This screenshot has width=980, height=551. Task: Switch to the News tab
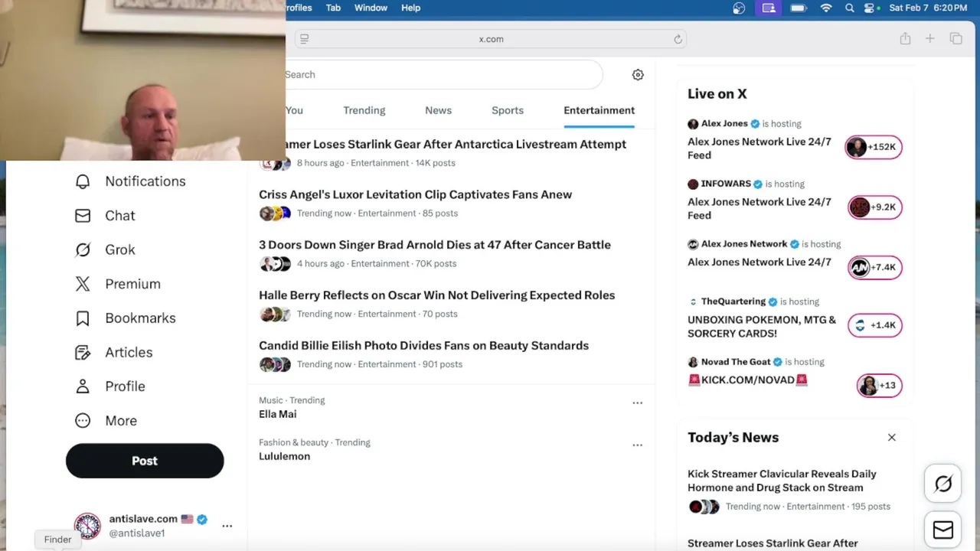click(x=439, y=110)
